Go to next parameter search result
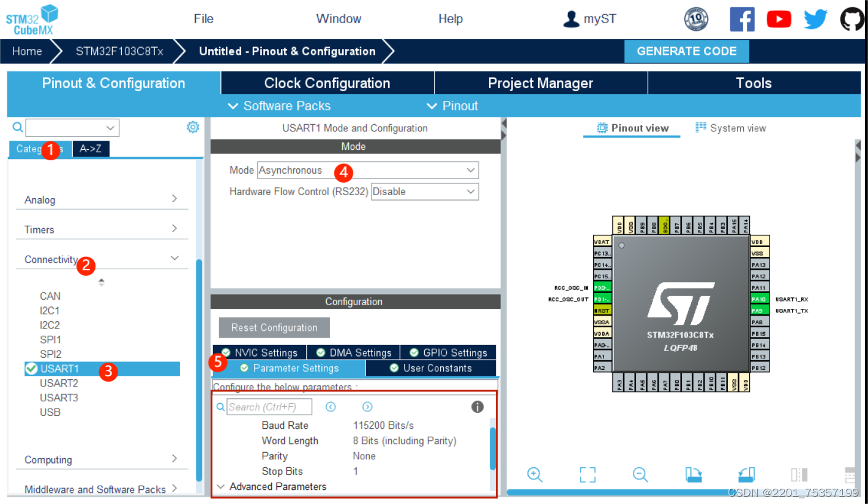 [x=367, y=407]
